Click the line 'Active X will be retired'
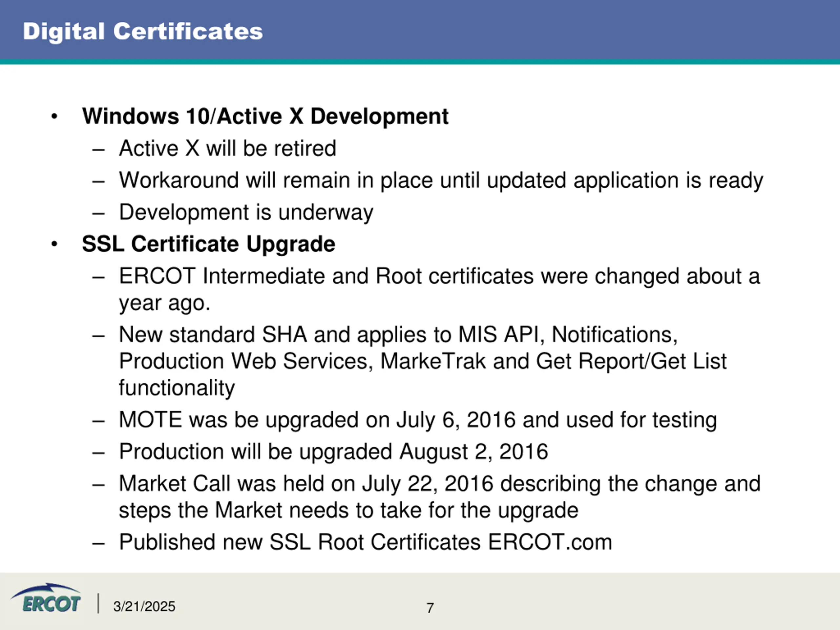The height and width of the screenshot is (630, 840). point(227,148)
